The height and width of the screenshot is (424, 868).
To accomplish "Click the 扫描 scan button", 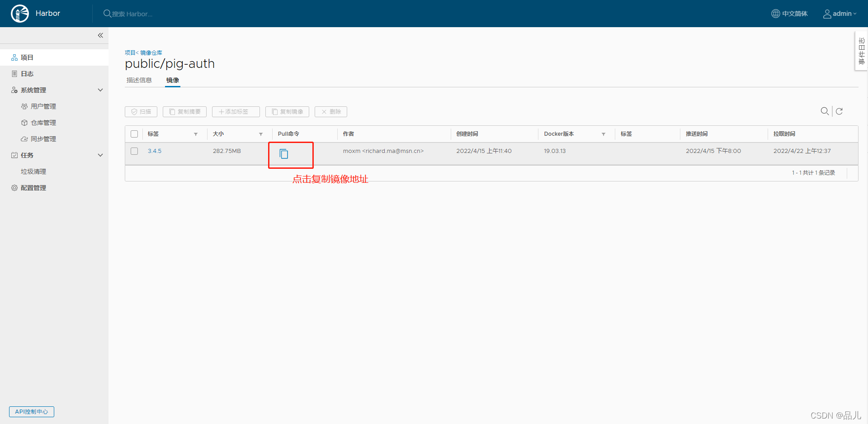I will click(141, 112).
